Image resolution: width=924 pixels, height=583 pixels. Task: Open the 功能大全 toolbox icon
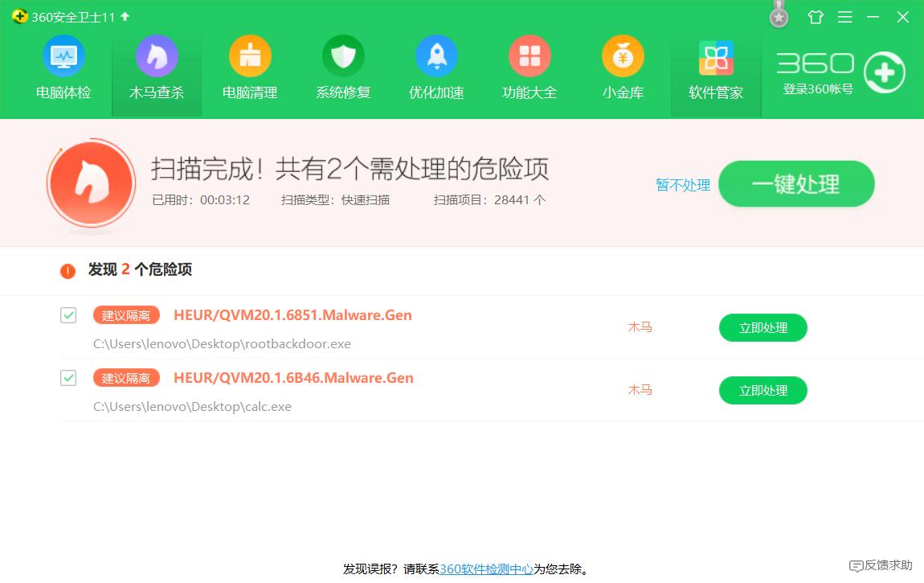tap(529, 56)
